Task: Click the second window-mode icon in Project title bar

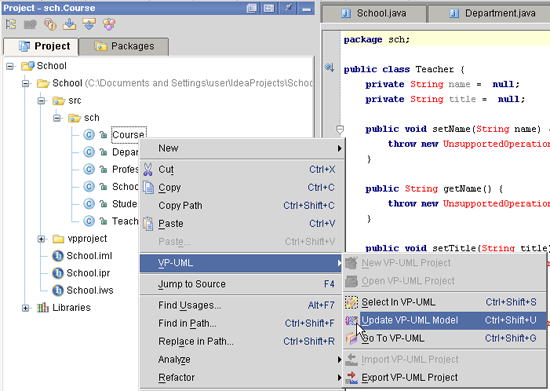Action: pos(269,8)
